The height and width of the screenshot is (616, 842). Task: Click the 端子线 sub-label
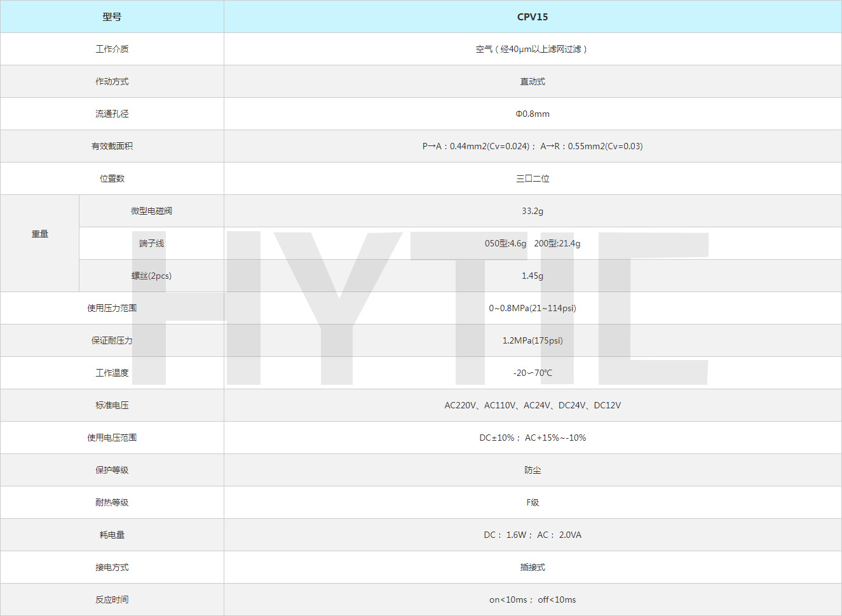[x=151, y=243]
